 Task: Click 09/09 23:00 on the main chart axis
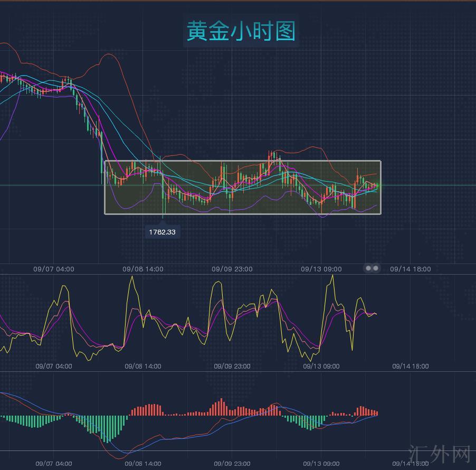(x=232, y=269)
